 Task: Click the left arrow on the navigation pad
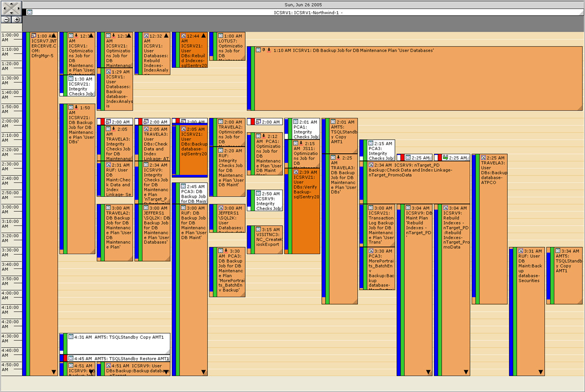5,8
